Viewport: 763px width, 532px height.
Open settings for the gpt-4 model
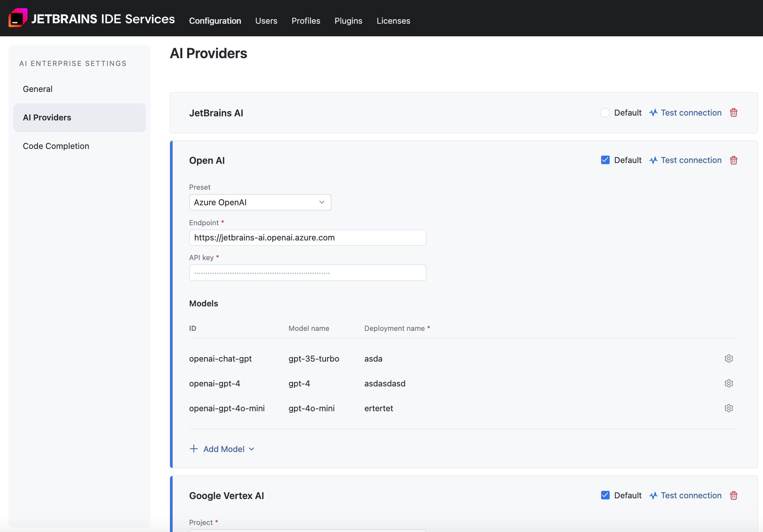(729, 383)
